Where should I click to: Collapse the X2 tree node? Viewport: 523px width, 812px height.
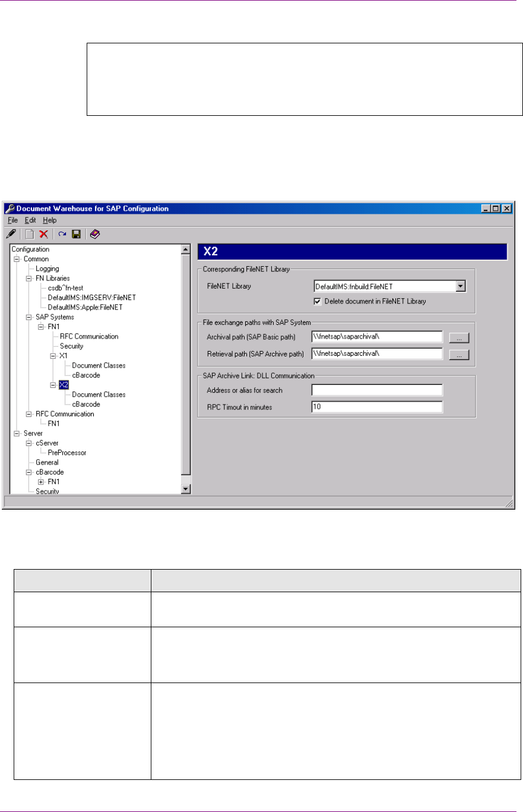tap(52, 385)
